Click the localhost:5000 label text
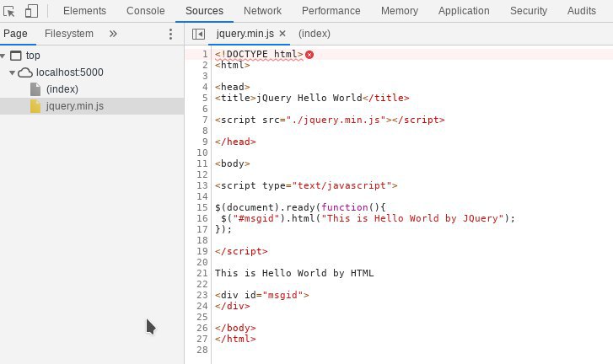613x364 pixels. coord(70,72)
